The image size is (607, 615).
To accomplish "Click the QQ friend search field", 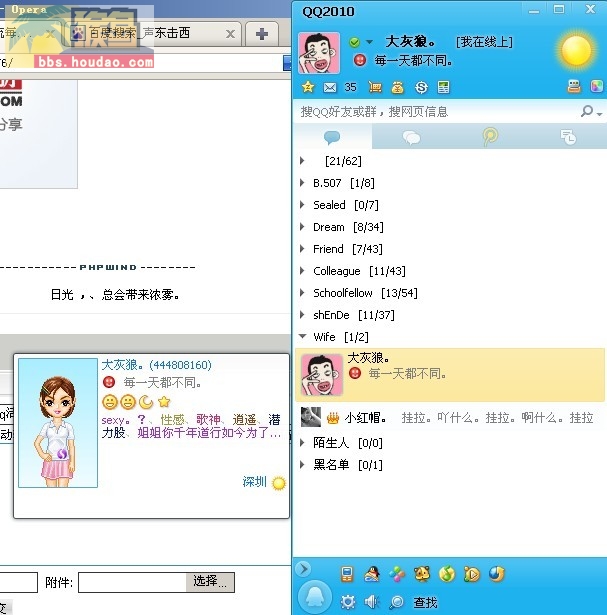I will click(x=437, y=112).
